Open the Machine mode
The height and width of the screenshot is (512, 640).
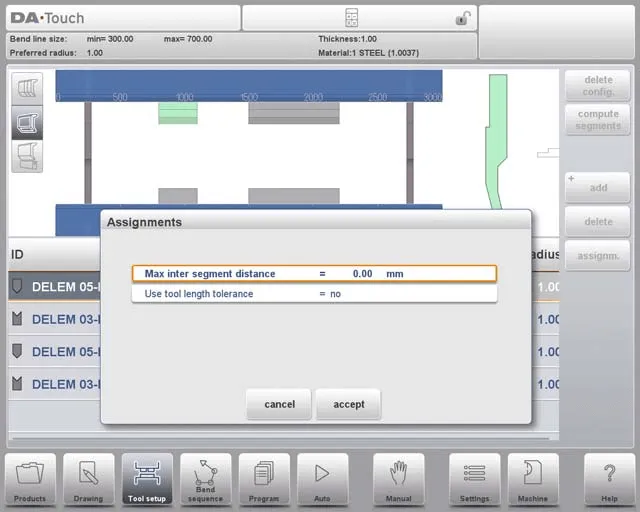(533, 479)
